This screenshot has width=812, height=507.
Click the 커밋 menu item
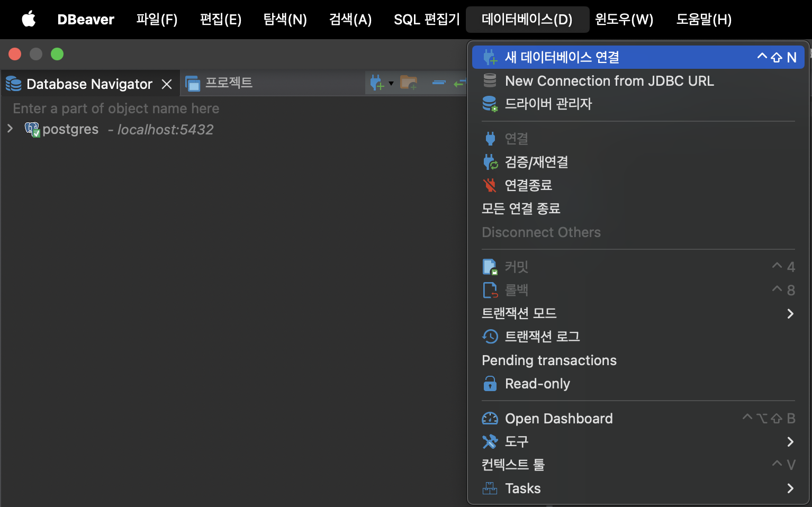[x=638, y=267]
